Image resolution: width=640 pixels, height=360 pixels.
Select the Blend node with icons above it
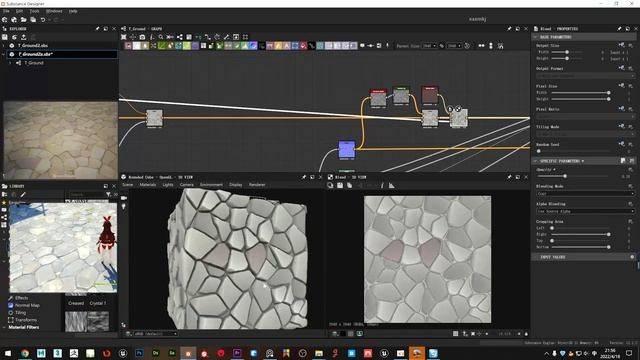pos(459,118)
